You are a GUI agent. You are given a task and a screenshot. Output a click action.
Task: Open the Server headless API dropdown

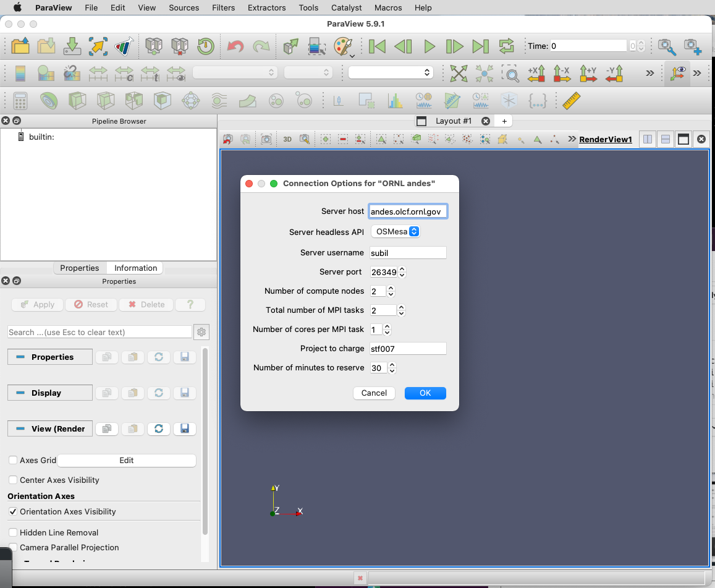[x=396, y=232]
